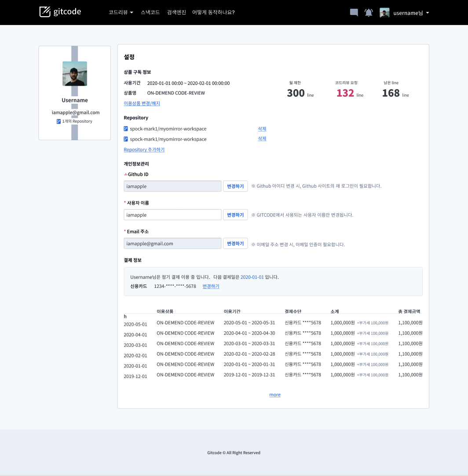
Task: Click the gitcode logo icon
Action: (45, 12)
